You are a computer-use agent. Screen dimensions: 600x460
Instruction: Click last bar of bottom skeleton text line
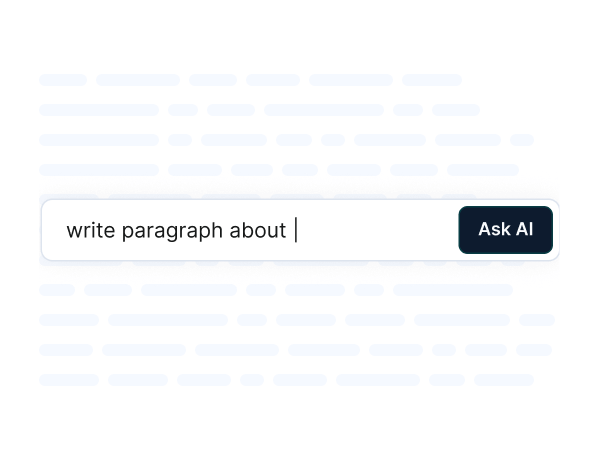click(503, 380)
